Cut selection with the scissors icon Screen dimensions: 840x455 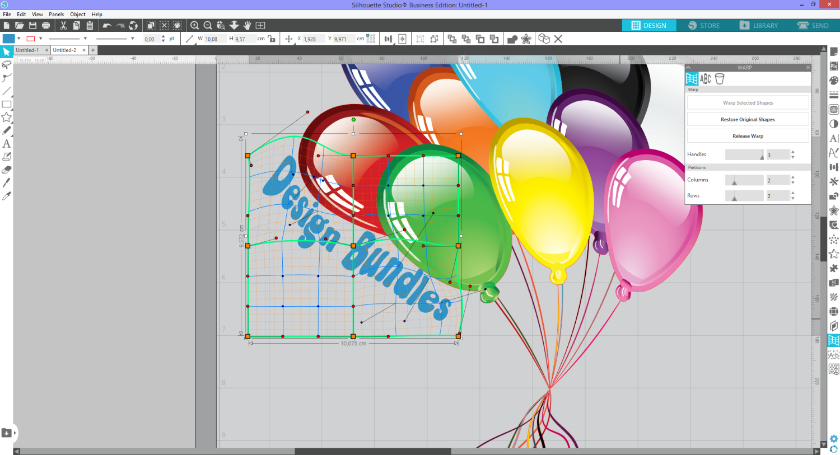point(63,25)
